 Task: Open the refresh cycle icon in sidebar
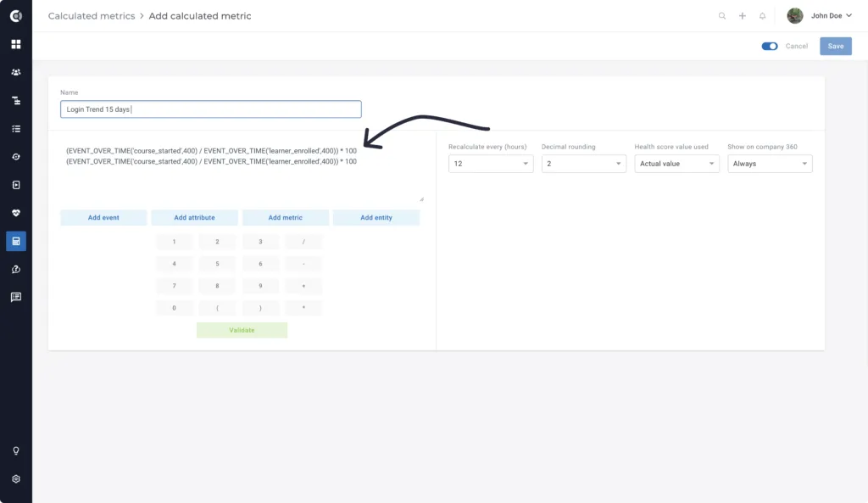(16, 157)
